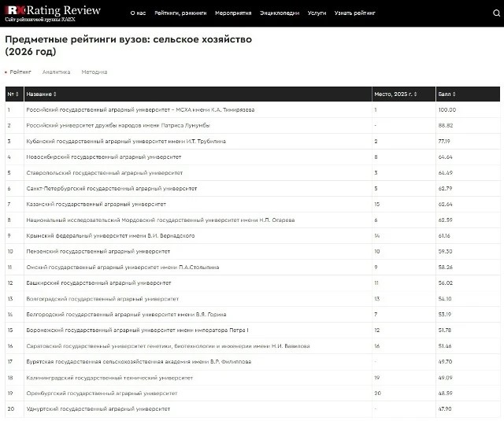Select Оренбургский государственный аграрный университет name

click(x=102, y=393)
